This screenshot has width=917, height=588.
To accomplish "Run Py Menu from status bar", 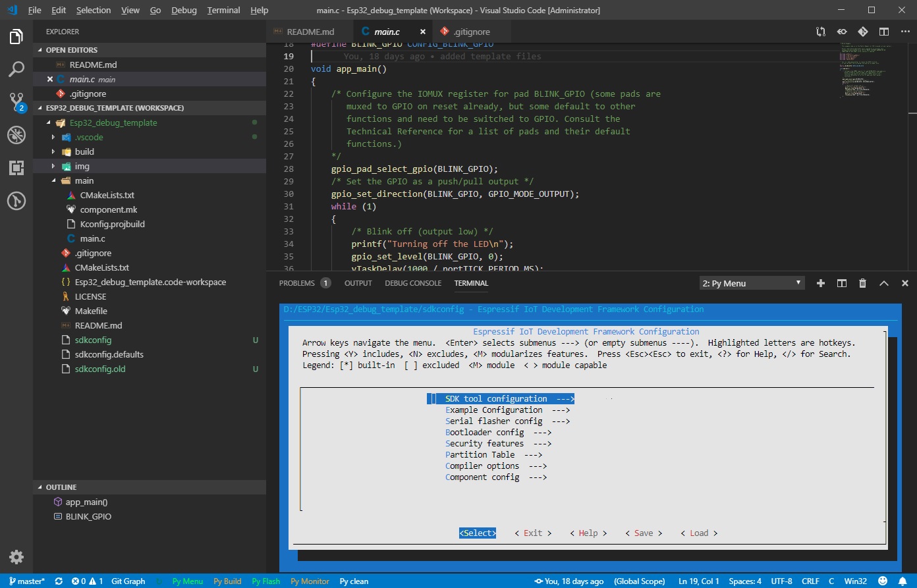I will pos(188,581).
